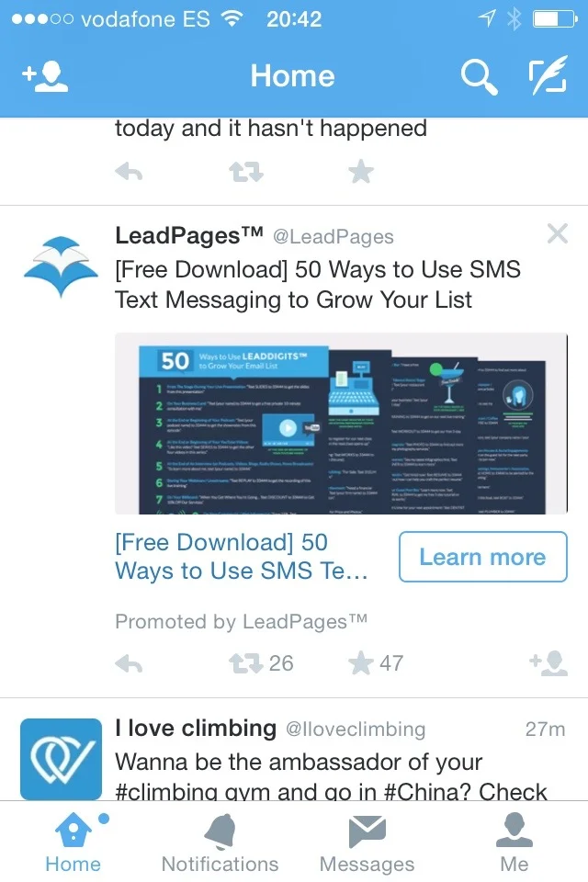View the LeadPages profile avatar
The height and width of the screenshot is (882, 588).
[x=61, y=266]
